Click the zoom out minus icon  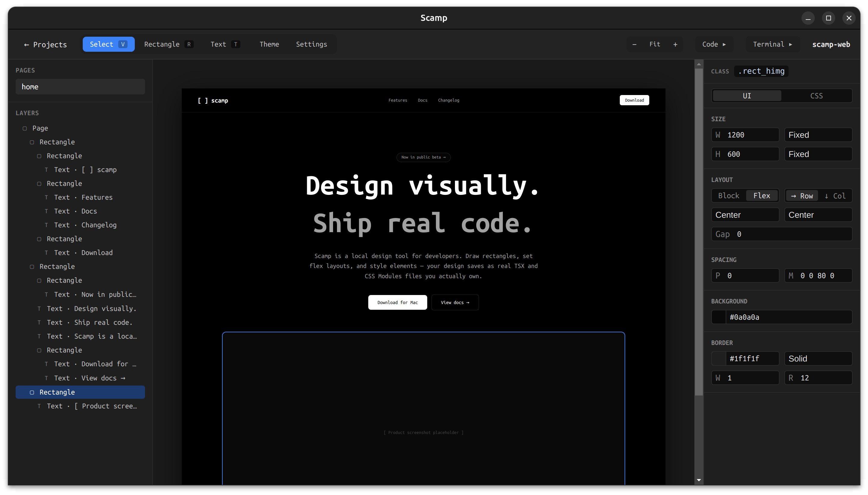634,44
